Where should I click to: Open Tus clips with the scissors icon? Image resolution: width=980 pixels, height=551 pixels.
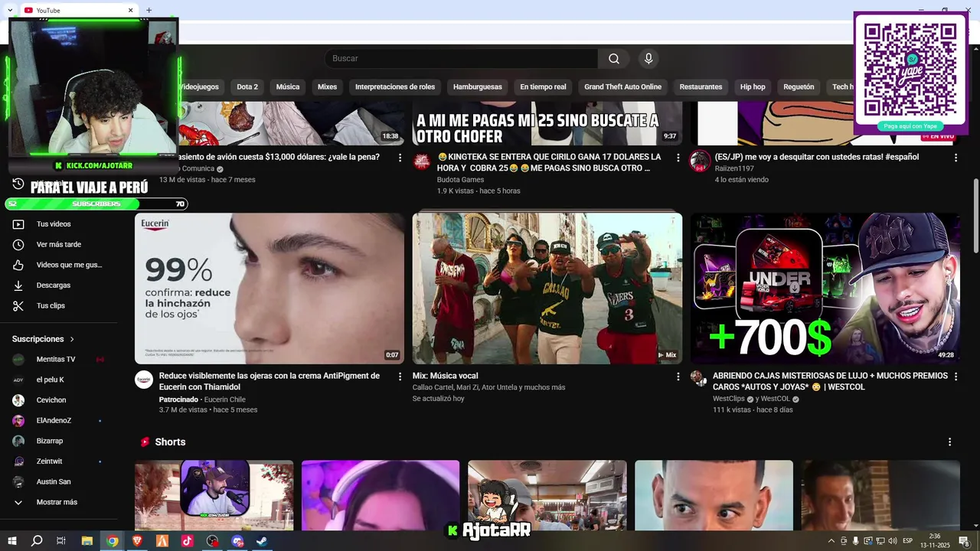pos(18,306)
